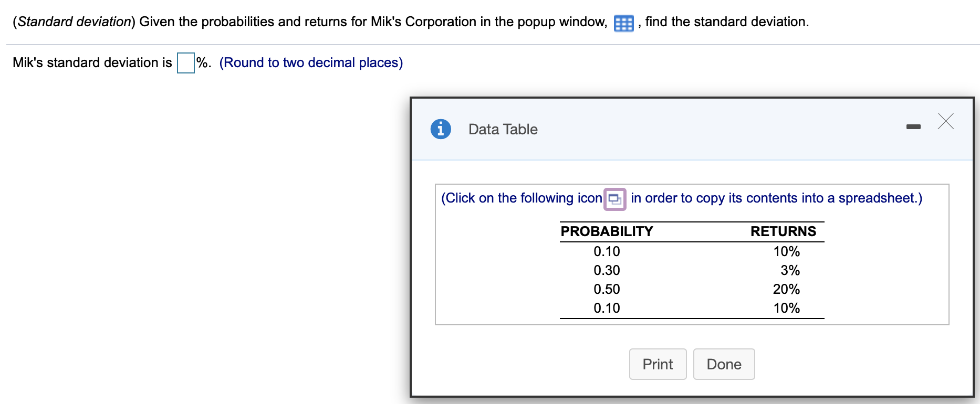Select the RETURNS column header
Screen dimensions: 980x404
click(x=783, y=231)
